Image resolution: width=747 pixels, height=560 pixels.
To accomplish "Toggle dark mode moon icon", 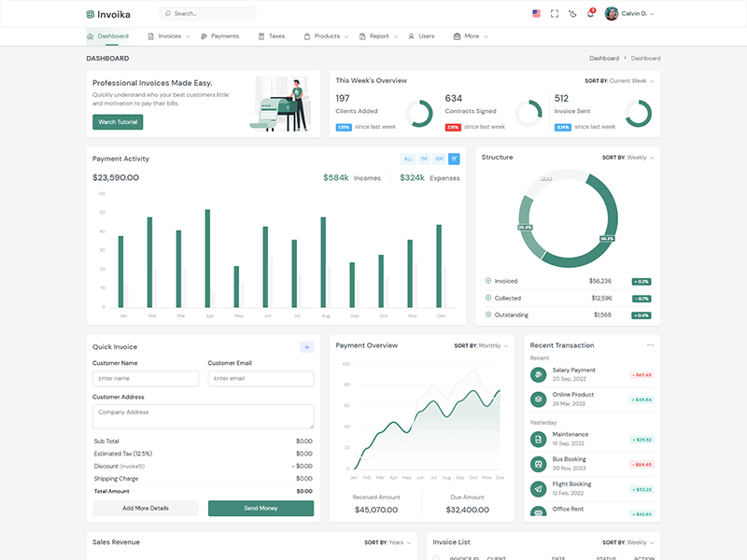I will pos(572,14).
